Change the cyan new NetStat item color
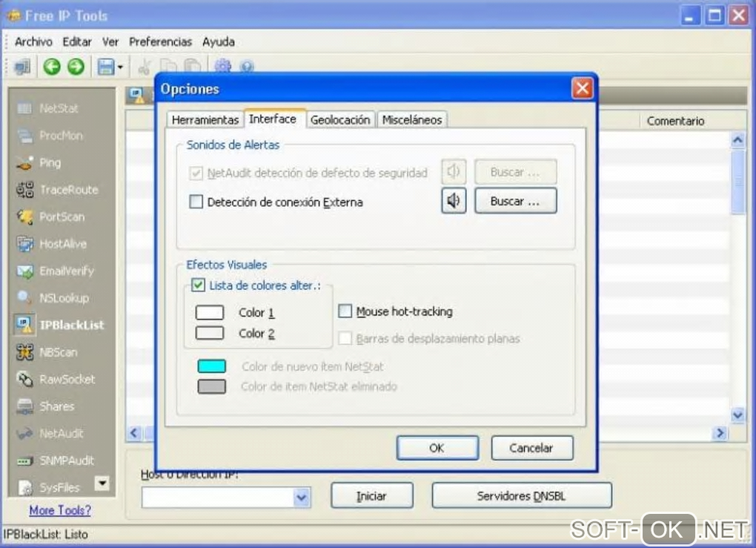 point(212,366)
